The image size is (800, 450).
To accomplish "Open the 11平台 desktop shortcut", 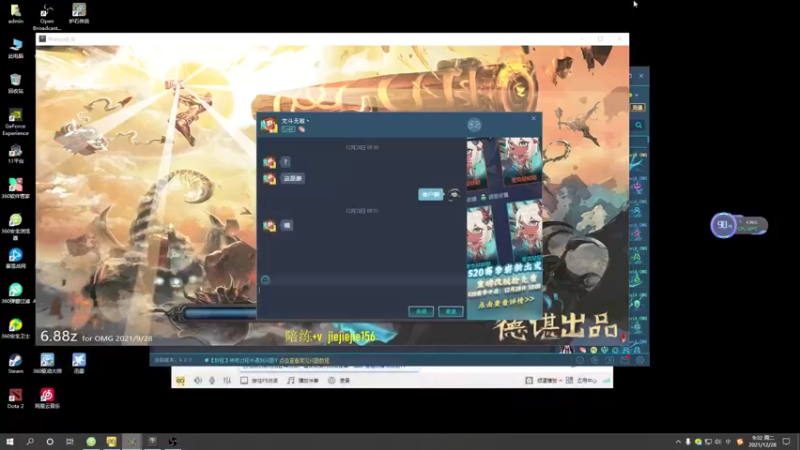I will point(15,154).
